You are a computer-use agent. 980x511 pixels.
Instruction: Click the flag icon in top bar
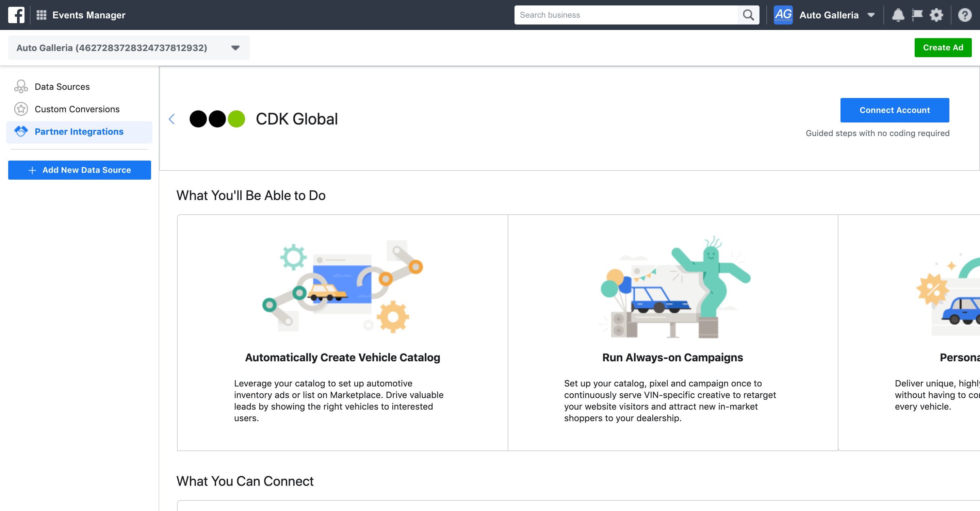917,15
